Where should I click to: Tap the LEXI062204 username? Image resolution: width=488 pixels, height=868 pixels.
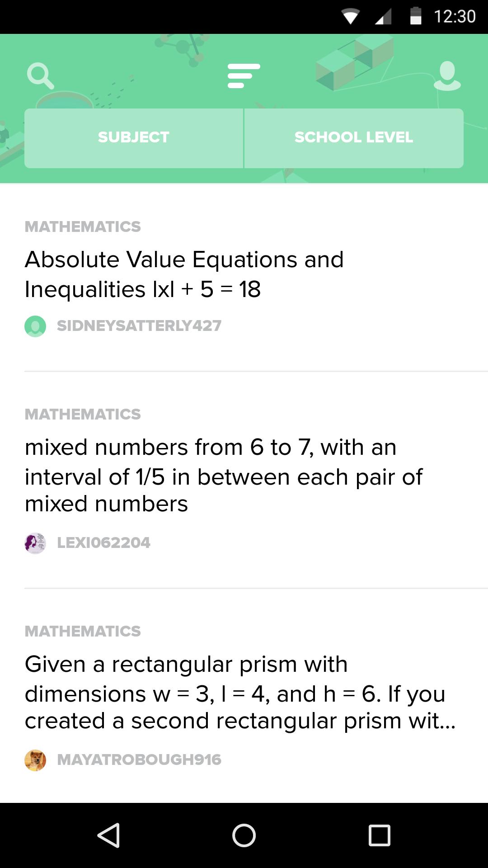[x=103, y=543]
